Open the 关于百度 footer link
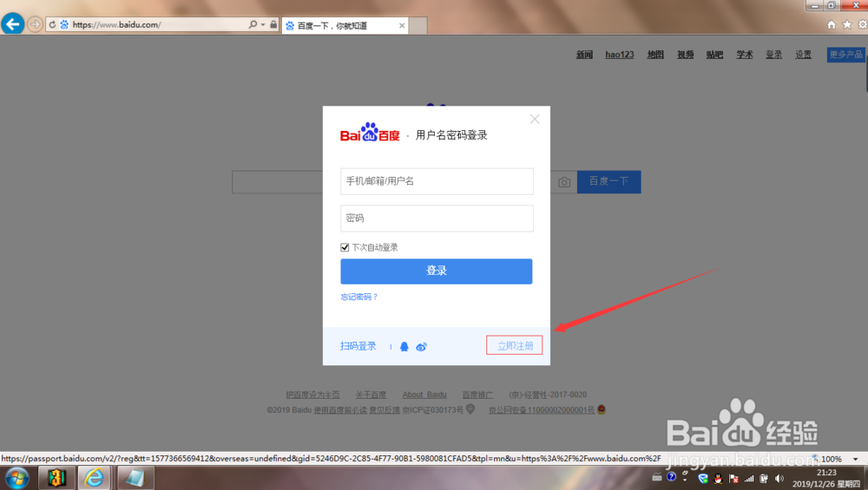This screenshot has height=490, width=868. tap(371, 395)
